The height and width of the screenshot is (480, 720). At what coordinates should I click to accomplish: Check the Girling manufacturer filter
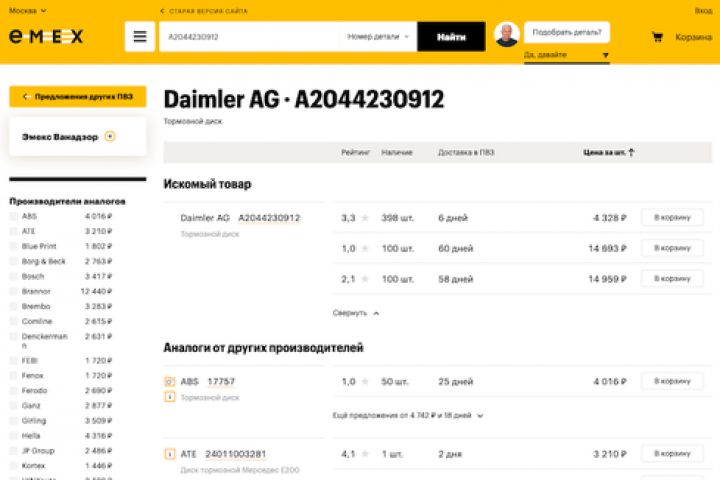click(x=14, y=420)
